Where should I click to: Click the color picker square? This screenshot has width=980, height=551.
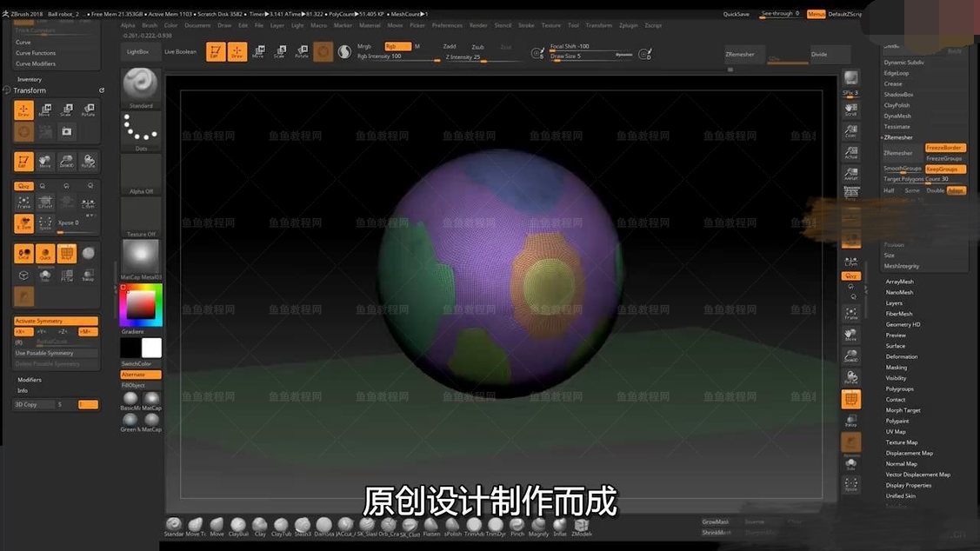click(x=140, y=304)
